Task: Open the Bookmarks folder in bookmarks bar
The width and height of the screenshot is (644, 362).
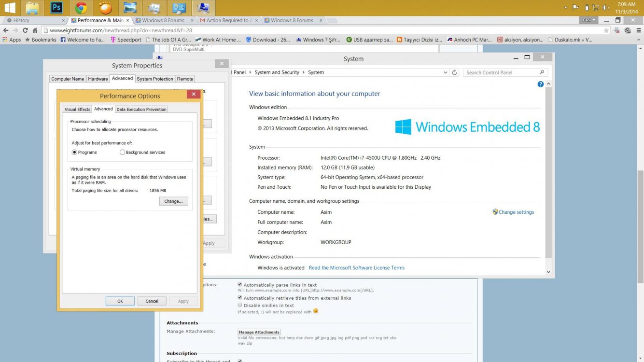Action: pos(41,40)
